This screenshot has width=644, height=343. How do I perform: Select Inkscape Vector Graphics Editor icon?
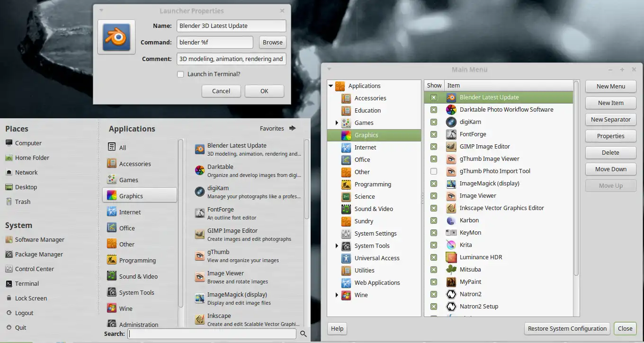[x=451, y=208]
